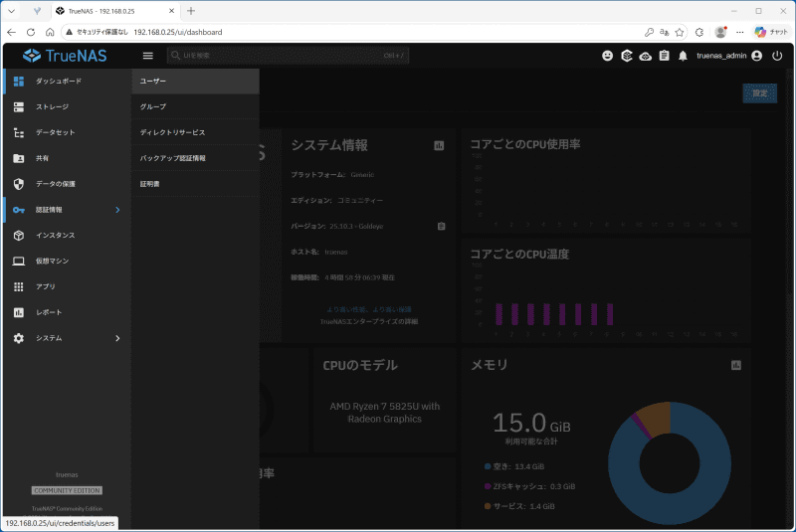Click the reports chart icon
796x532 pixels.
point(19,312)
